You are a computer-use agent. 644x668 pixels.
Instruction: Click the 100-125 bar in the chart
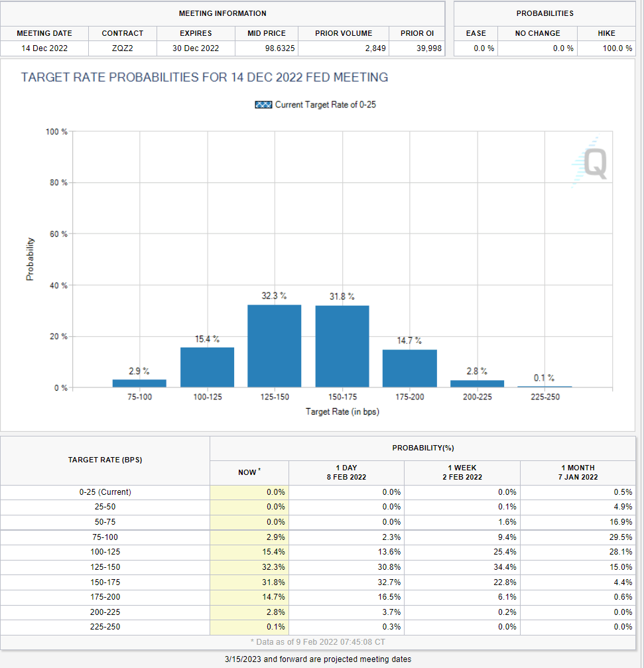click(x=207, y=367)
